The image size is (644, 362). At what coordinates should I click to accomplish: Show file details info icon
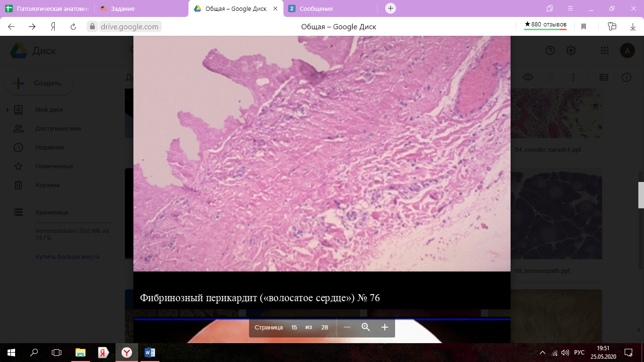click(x=626, y=77)
